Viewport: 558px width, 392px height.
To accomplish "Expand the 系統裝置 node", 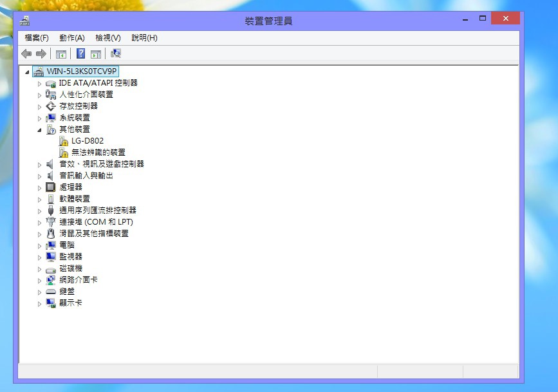I will [x=39, y=118].
